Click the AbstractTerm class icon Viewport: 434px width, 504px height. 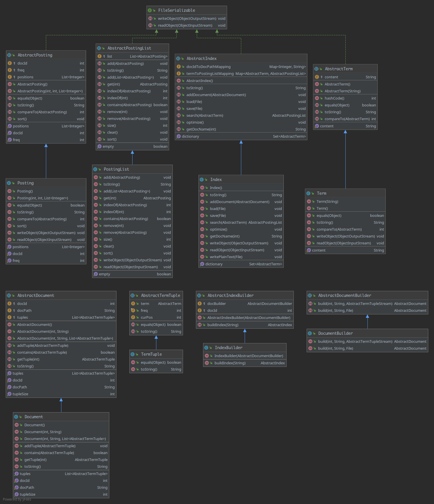click(x=316, y=69)
